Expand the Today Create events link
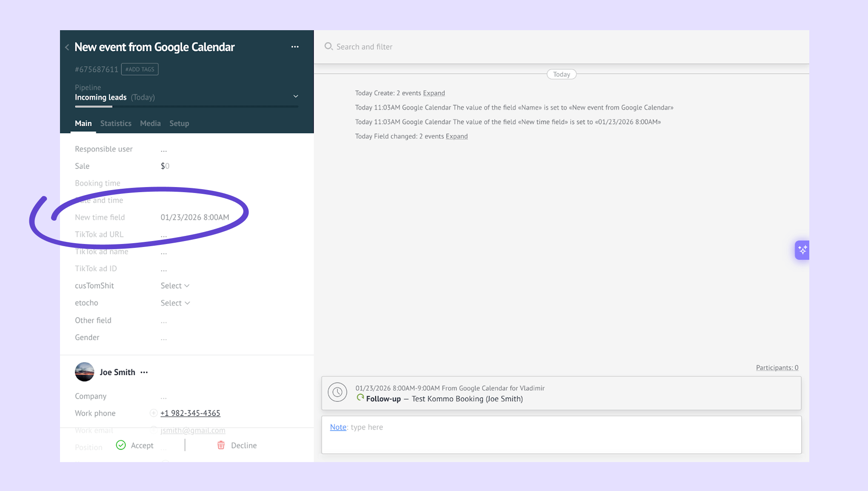868x491 pixels. (434, 93)
